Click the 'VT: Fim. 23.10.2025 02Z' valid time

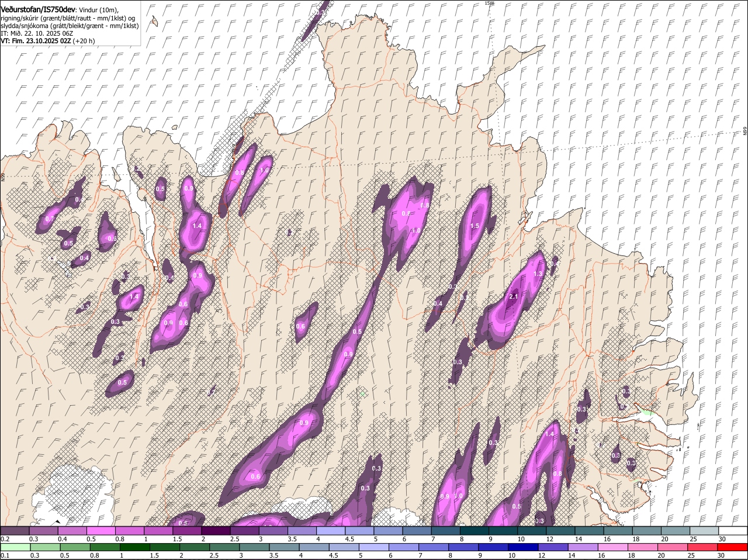(36, 41)
